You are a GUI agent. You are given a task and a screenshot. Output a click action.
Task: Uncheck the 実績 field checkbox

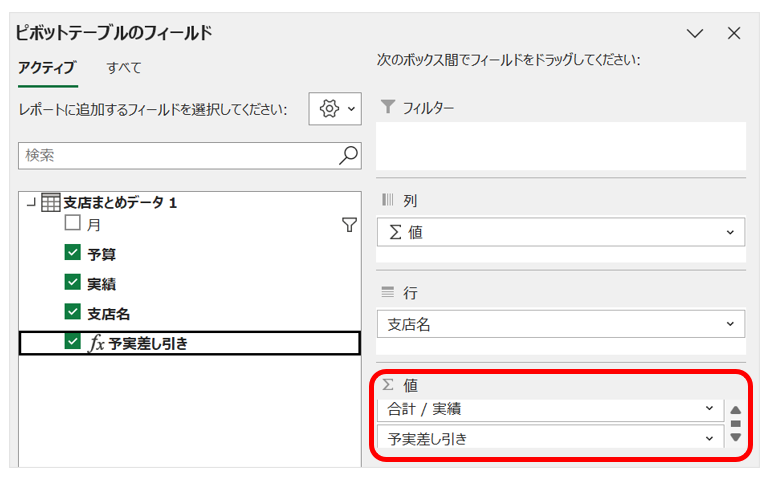(x=72, y=283)
